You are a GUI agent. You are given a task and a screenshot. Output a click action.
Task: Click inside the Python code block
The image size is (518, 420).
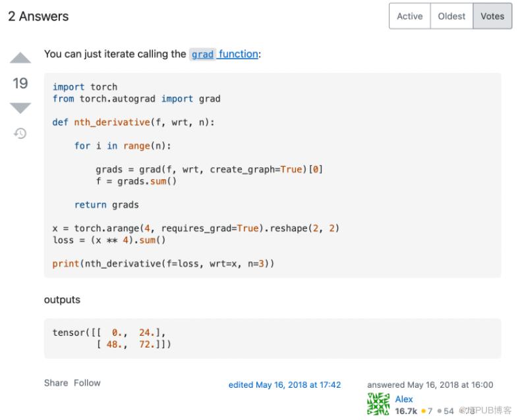point(272,174)
